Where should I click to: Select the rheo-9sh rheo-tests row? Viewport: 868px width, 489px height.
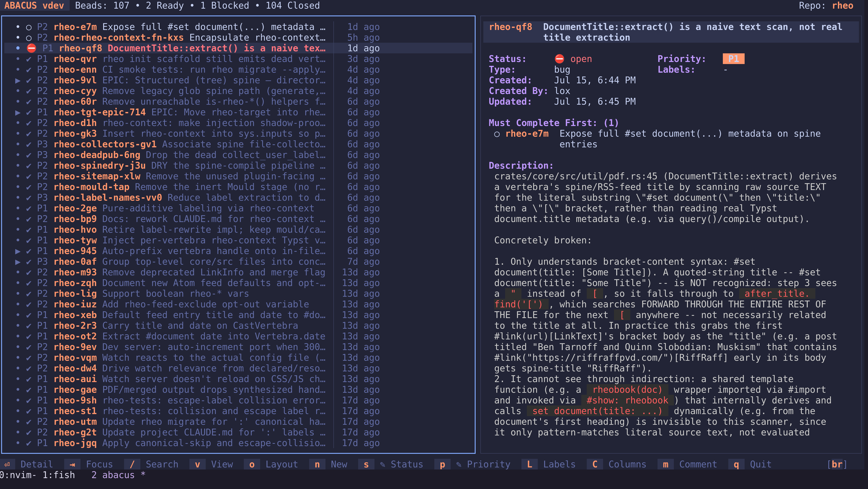pos(238,401)
